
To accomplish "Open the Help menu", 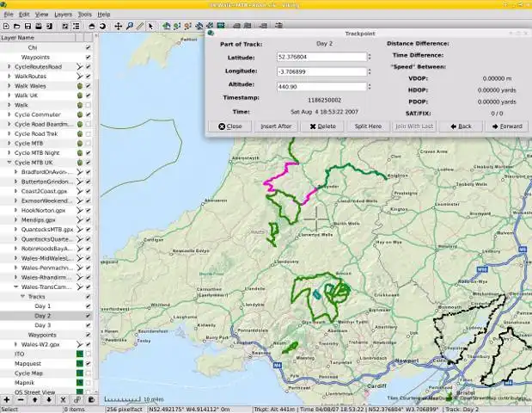I will tap(104, 15).
